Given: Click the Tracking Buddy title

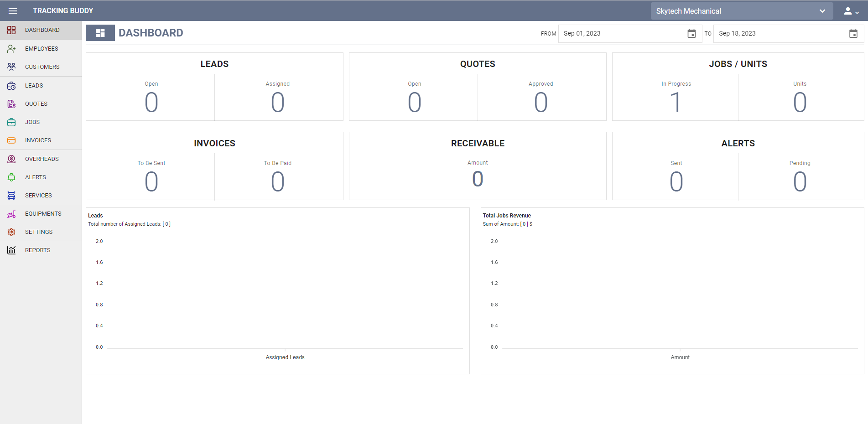Looking at the screenshot, I should click(63, 11).
